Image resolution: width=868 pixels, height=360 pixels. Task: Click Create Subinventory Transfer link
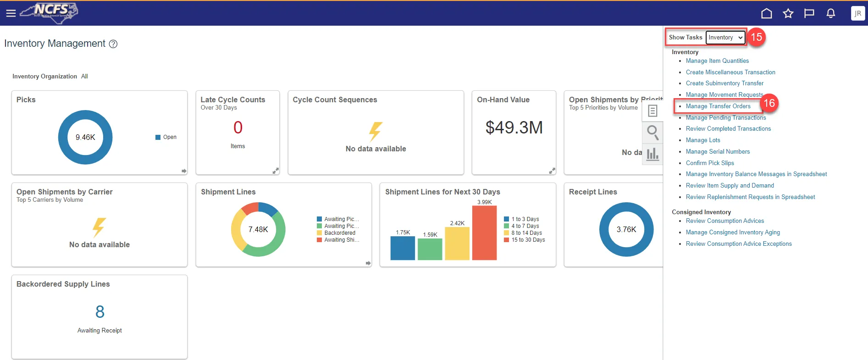coord(724,83)
